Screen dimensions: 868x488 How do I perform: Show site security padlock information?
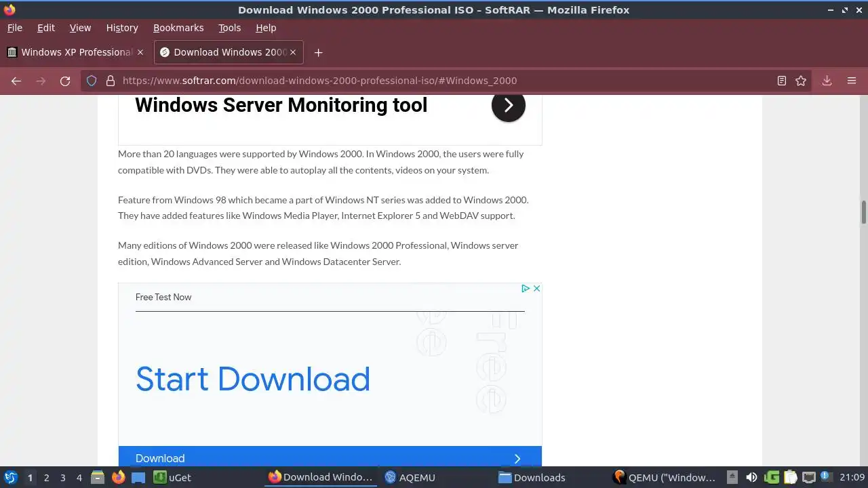click(111, 81)
